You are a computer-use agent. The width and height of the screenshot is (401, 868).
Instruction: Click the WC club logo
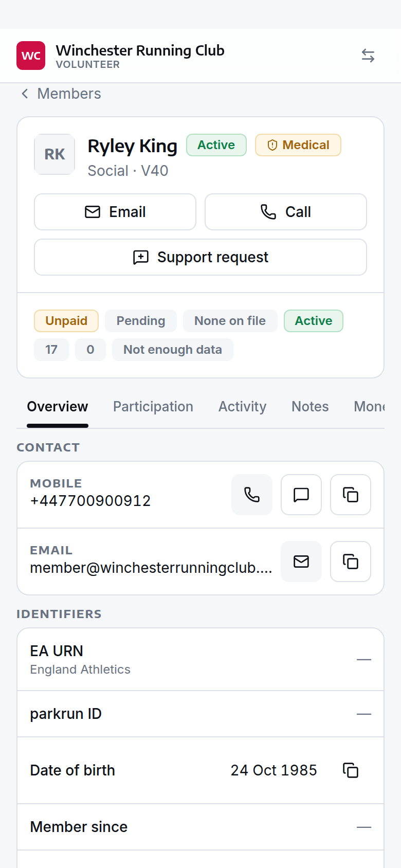point(31,56)
